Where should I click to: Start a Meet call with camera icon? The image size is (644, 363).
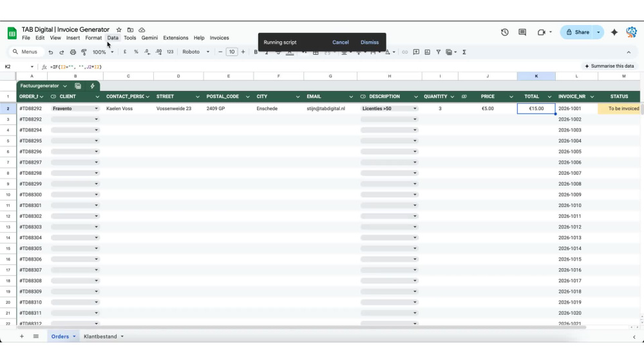coord(542,32)
